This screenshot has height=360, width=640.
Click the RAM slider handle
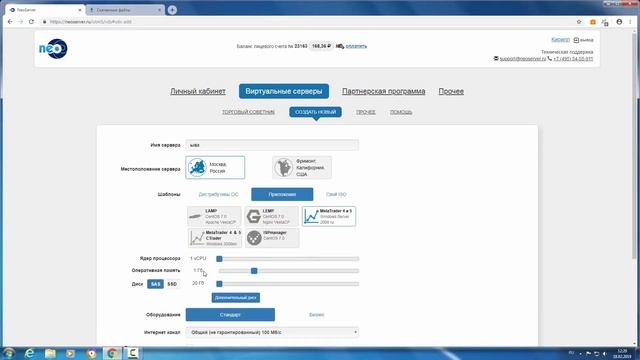click(254, 271)
